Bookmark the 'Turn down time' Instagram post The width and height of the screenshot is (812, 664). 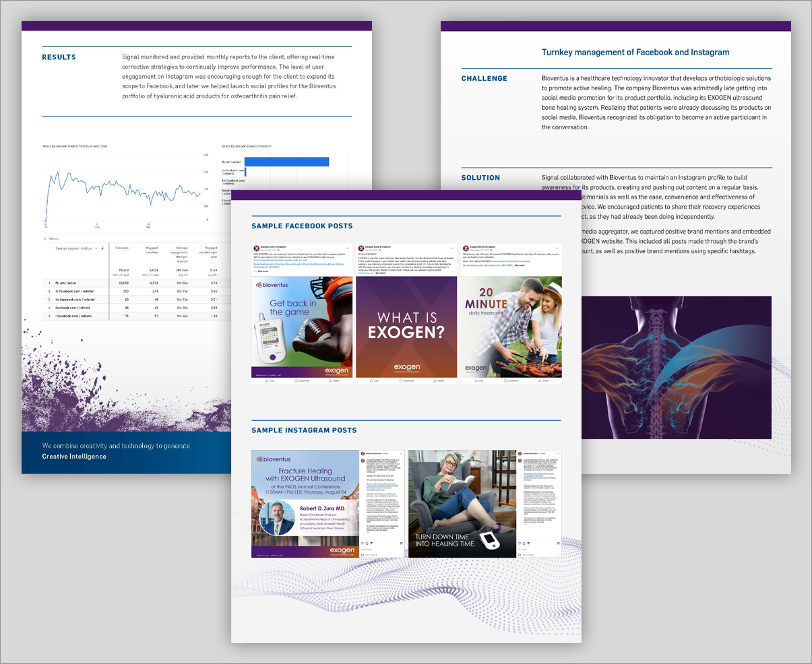coord(558,543)
